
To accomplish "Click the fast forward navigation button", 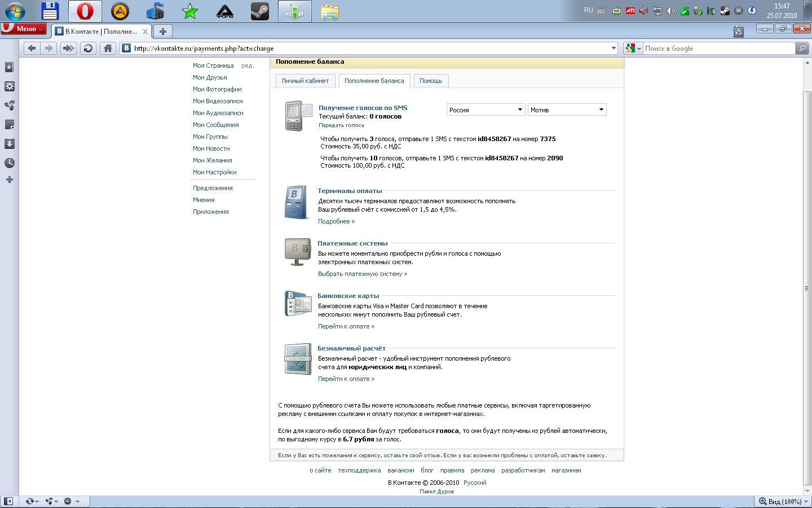I will (68, 49).
